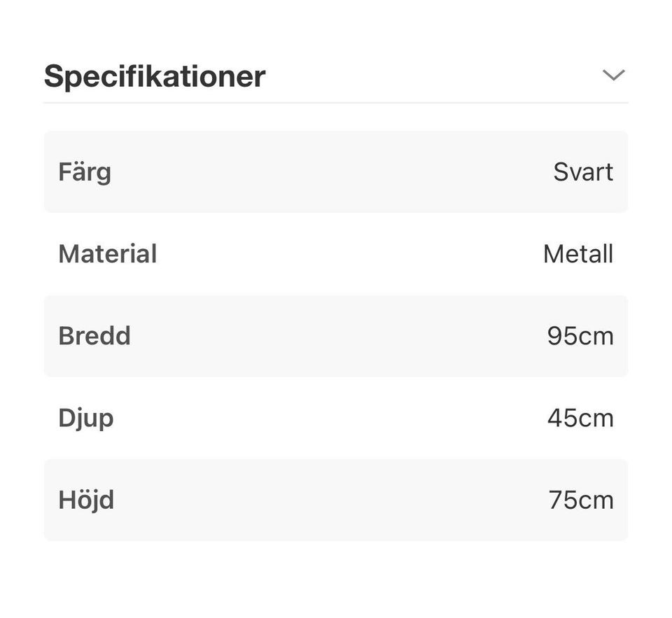The width and height of the screenshot is (672, 618).
Task: Select the Metall material value
Action: coord(578,253)
